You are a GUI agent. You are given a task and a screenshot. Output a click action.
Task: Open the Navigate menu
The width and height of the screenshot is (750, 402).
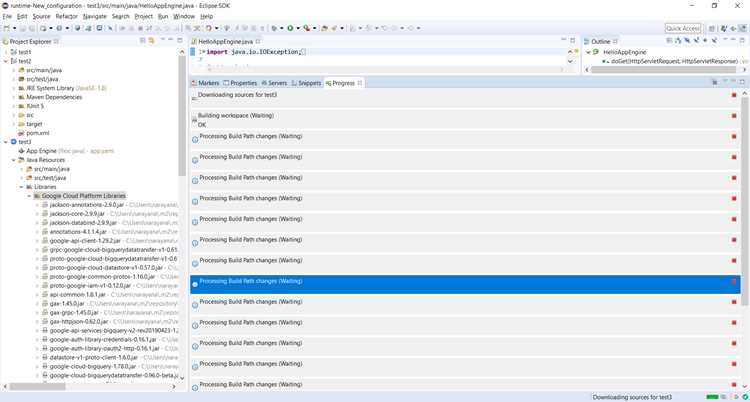coord(95,16)
